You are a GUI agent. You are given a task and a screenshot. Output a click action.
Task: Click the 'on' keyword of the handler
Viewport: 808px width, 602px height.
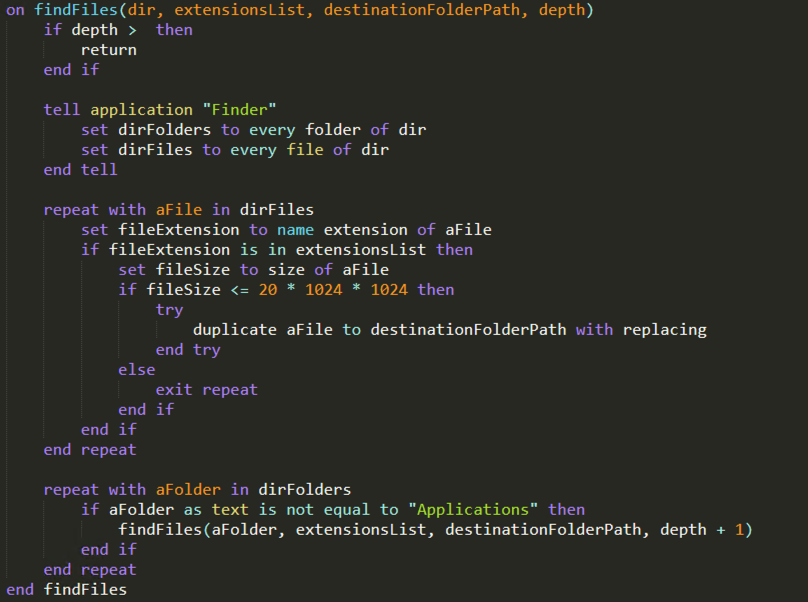(15, 10)
